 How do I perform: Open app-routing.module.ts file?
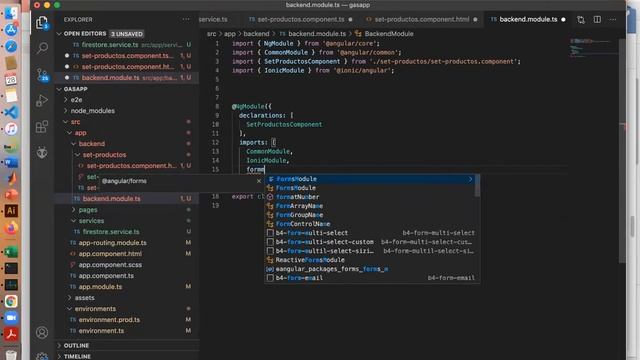127,243
